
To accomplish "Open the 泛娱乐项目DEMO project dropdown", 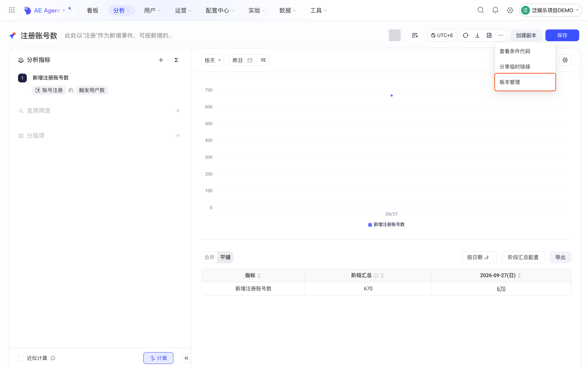I will tap(550, 10).
